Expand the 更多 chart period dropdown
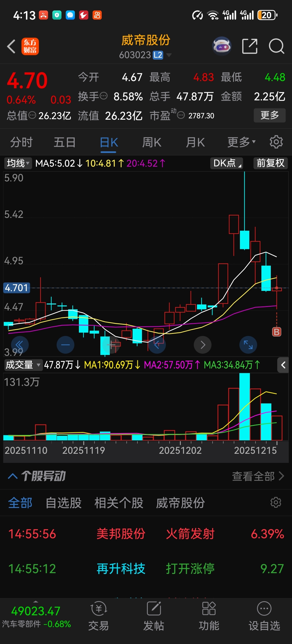This screenshot has width=292, height=644. 242,142
